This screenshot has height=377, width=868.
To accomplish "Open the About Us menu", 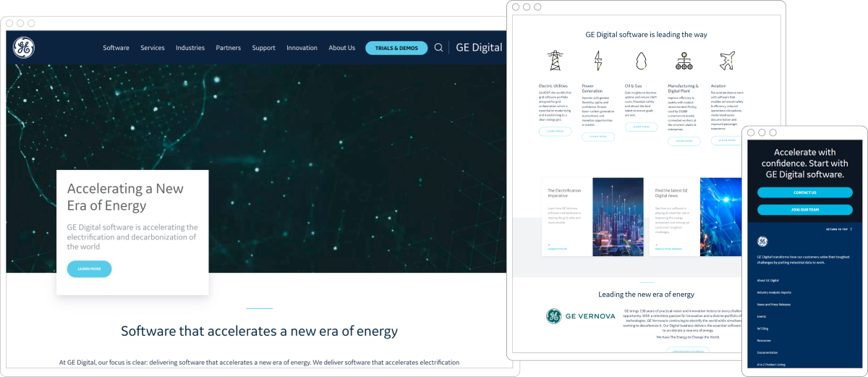I will [x=342, y=48].
